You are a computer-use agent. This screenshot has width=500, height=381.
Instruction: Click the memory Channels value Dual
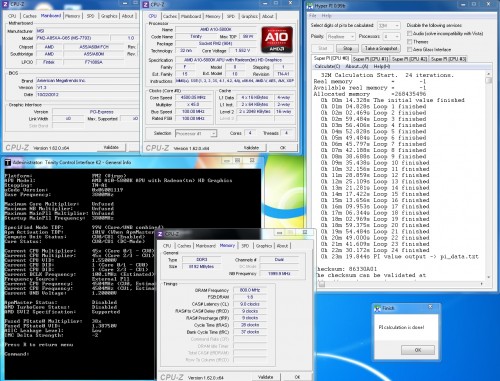tap(279, 259)
